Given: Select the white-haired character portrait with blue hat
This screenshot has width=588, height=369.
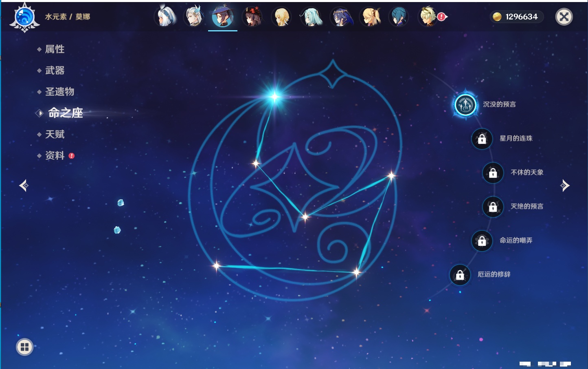Looking at the screenshot, I should pos(165,17).
